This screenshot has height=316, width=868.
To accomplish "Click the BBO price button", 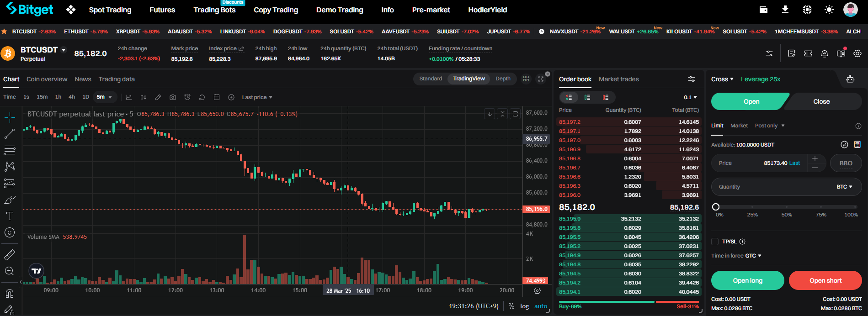I will (x=846, y=163).
